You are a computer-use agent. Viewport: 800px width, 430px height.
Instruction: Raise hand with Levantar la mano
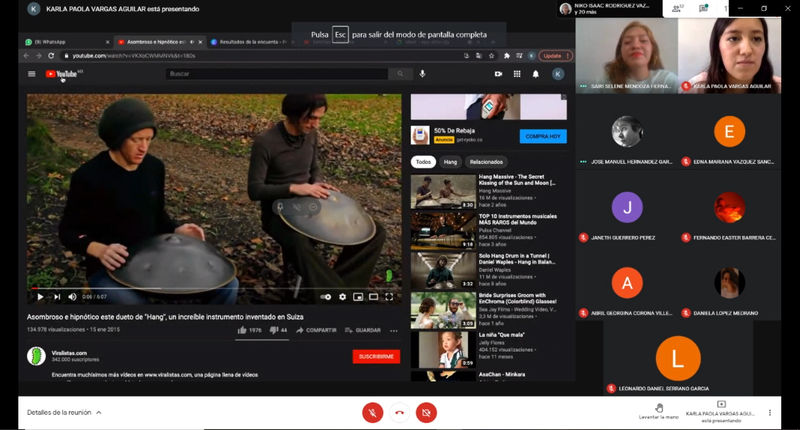pos(659,411)
